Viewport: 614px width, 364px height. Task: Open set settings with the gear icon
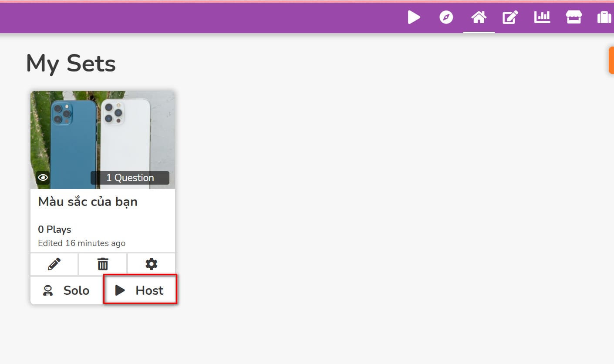click(x=152, y=264)
